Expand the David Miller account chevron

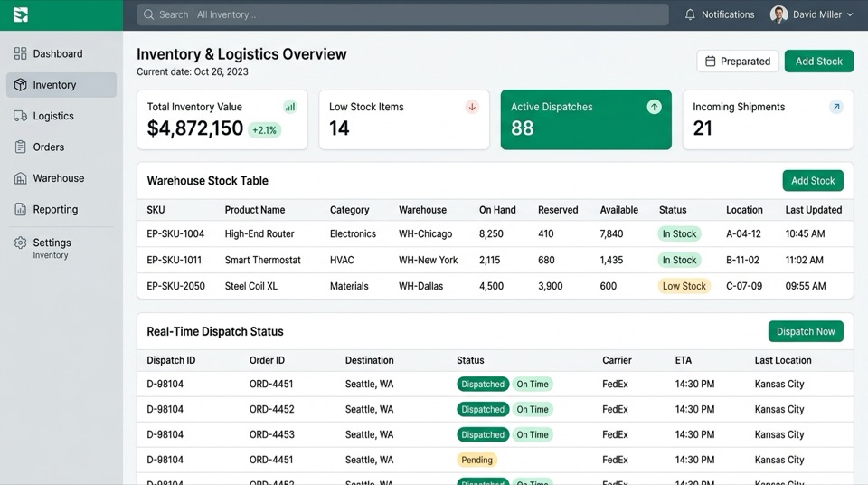tap(850, 15)
